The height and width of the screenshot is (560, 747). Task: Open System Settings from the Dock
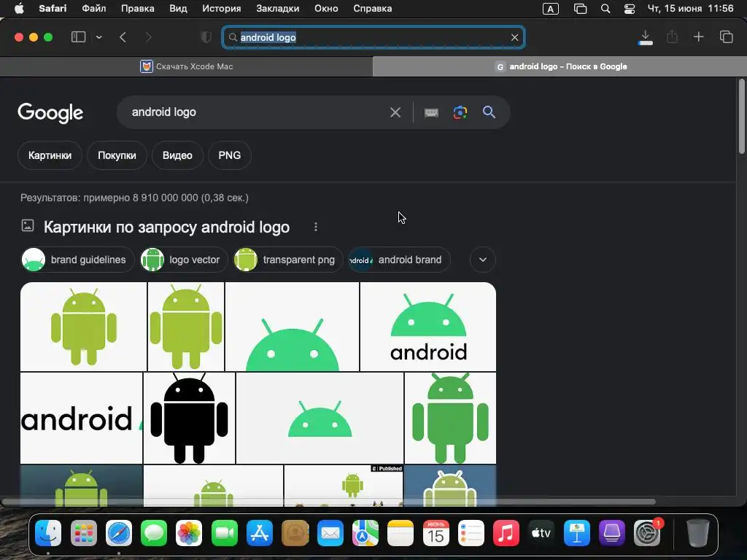pyautogui.click(x=647, y=533)
